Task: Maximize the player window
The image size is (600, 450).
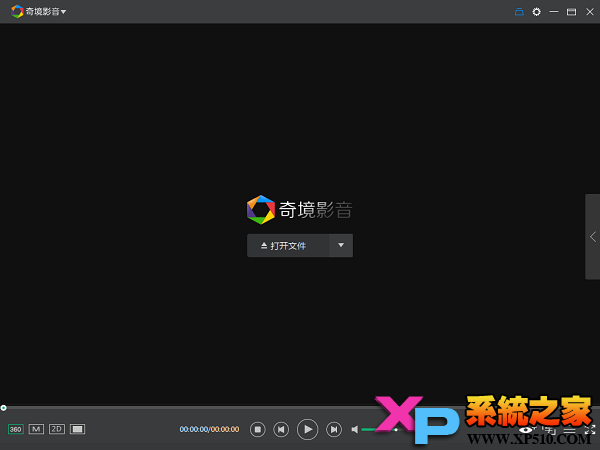Action: (x=571, y=12)
